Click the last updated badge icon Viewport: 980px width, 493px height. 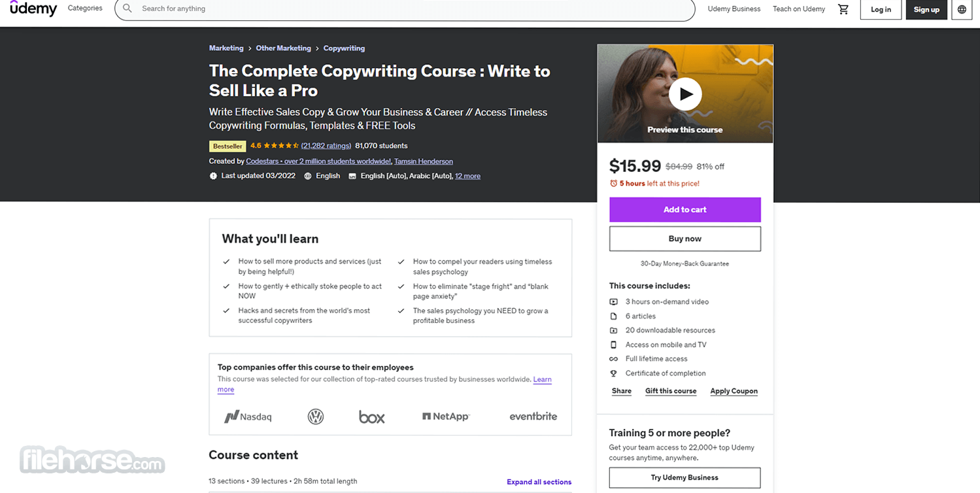[213, 176]
